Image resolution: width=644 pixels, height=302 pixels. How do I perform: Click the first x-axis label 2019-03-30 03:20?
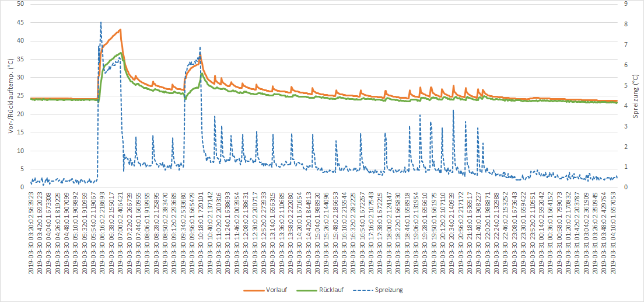coord(32,231)
